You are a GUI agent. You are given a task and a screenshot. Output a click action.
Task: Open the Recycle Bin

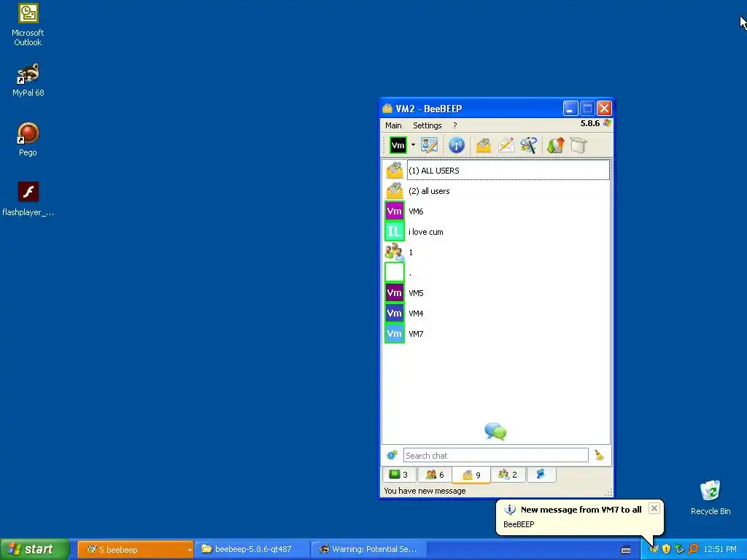click(x=711, y=497)
